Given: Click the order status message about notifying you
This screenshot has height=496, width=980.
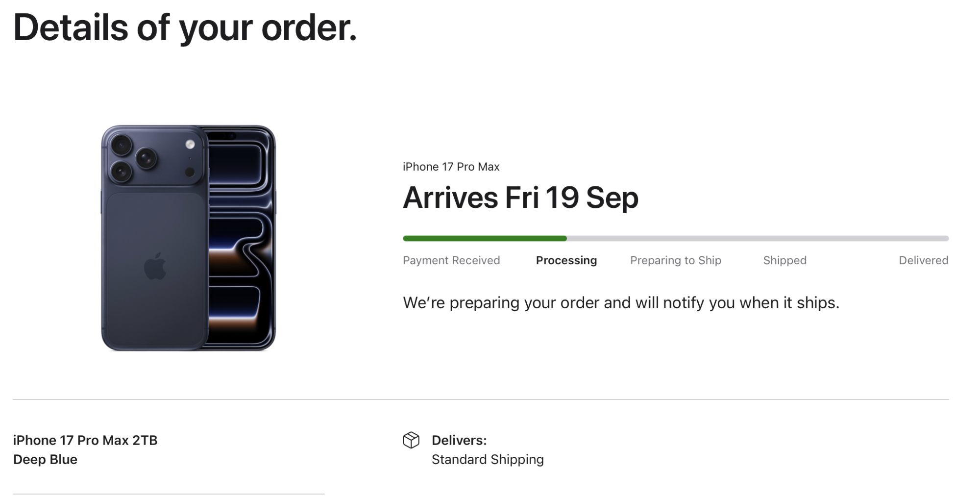Looking at the screenshot, I should pos(621,302).
